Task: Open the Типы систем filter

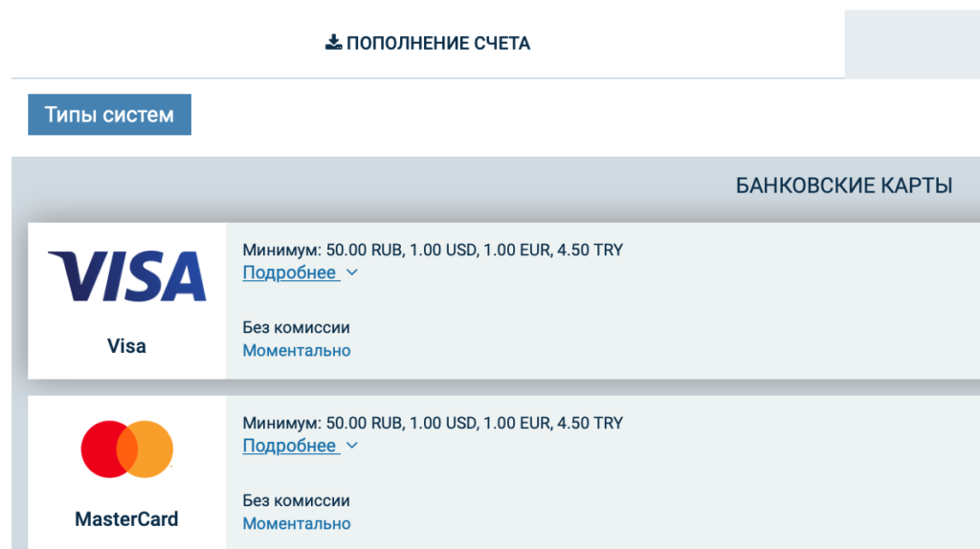Action: pos(109,115)
